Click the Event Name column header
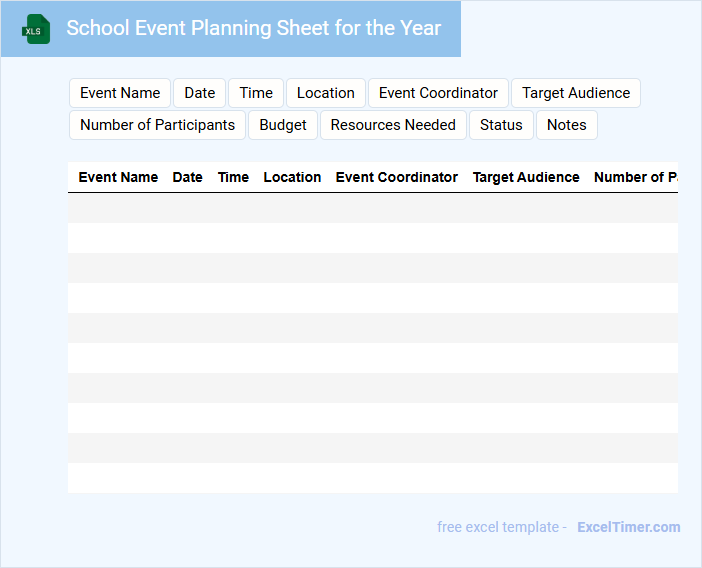The width and height of the screenshot is (702, 568). 118,177
